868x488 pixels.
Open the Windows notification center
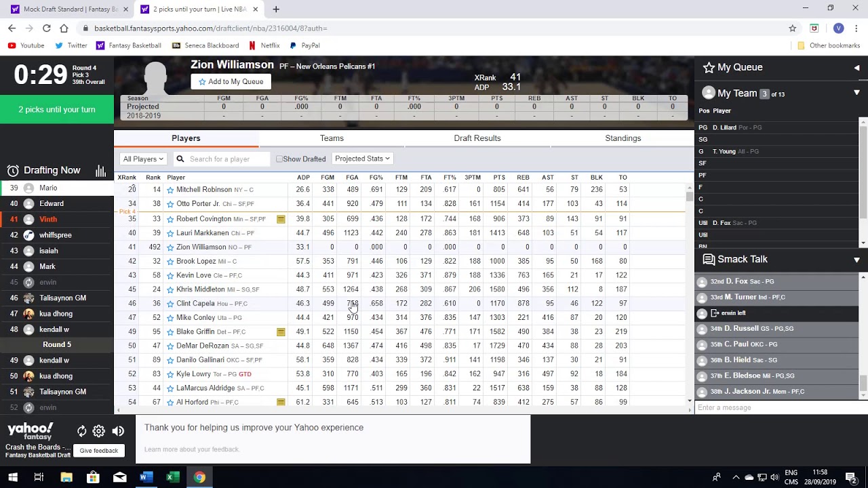coord(851,477)
